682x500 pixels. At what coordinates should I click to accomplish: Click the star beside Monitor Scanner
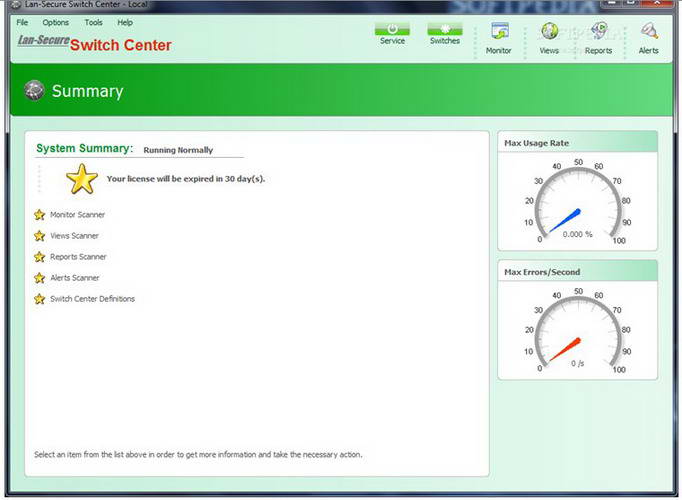click(40, 215)
